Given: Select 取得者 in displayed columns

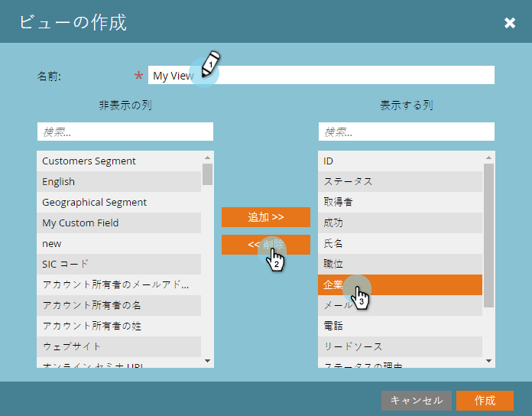Looking at the screenshot, I should point(400,202).
